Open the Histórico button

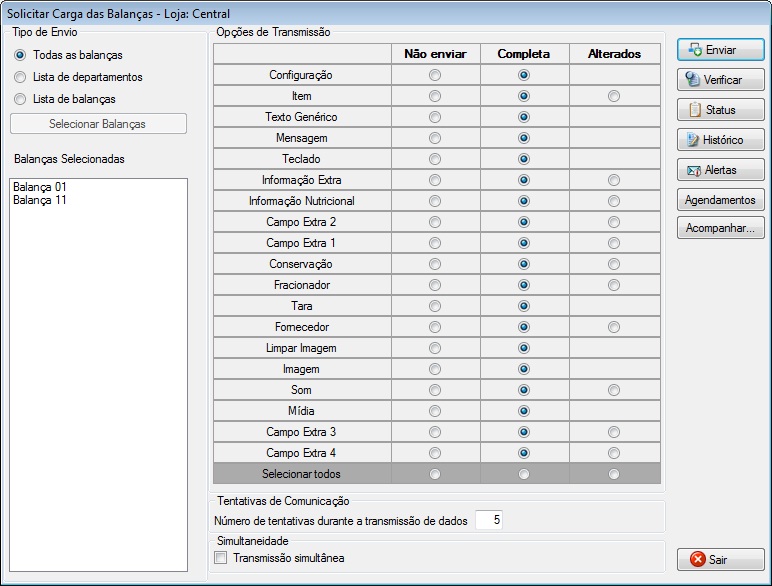tap(720, 140)
